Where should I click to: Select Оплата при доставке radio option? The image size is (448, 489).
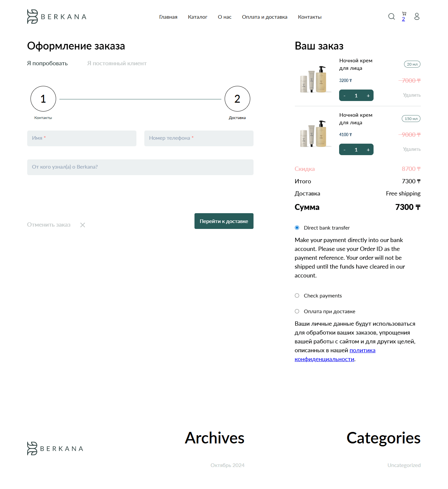point(297,311)
